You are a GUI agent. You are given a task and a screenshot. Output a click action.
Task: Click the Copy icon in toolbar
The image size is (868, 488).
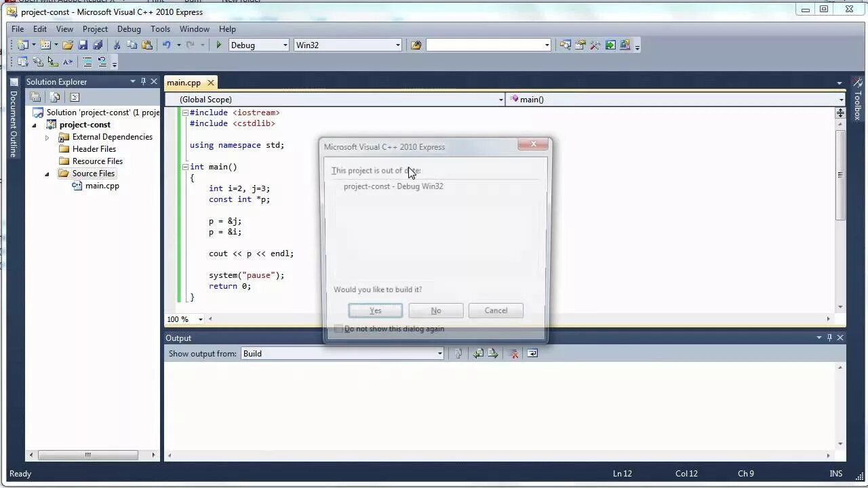132,45
